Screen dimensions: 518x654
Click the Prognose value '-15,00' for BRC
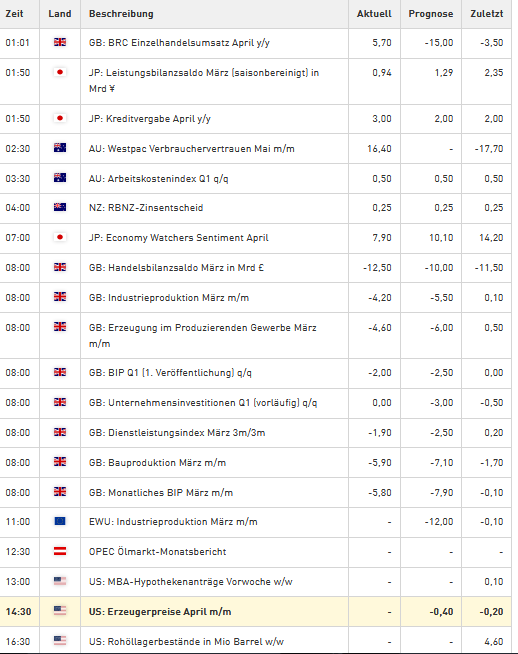[439, 43]
